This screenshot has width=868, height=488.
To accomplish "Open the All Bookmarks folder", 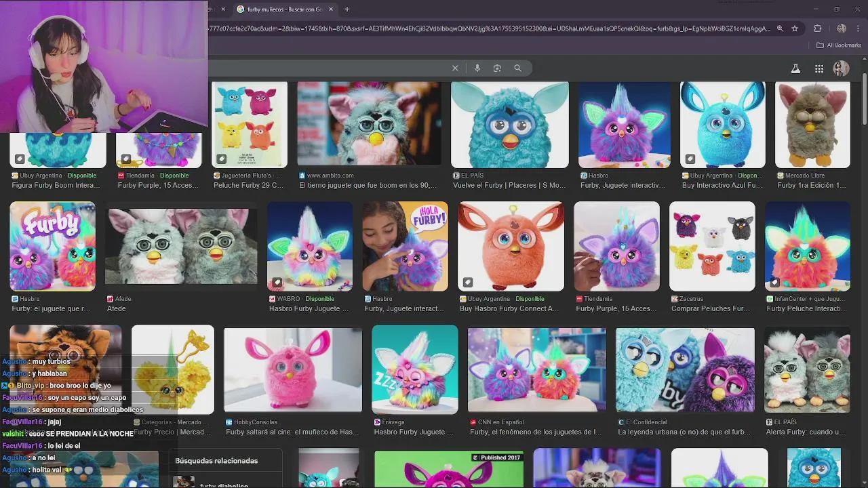I will [x=839, y=45].
